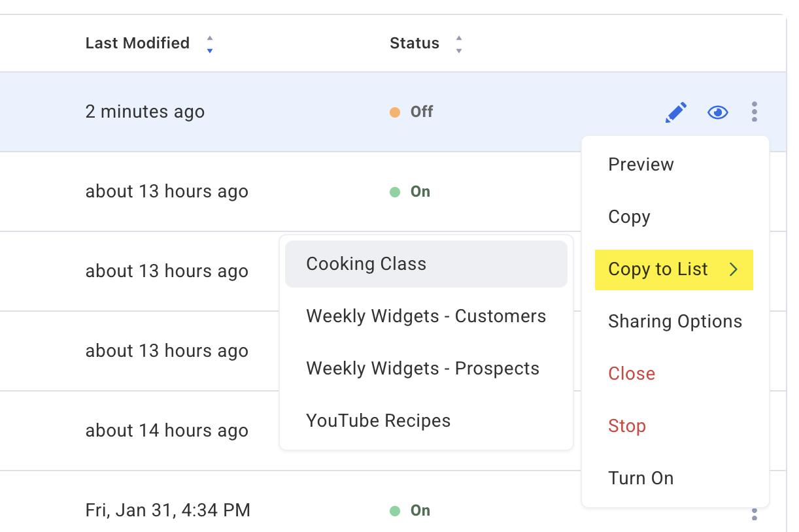Image resolution: width=799 pixels, height=532 pixels.
Task: Click the chevron beside Copy to List
Action: point(734,269)
